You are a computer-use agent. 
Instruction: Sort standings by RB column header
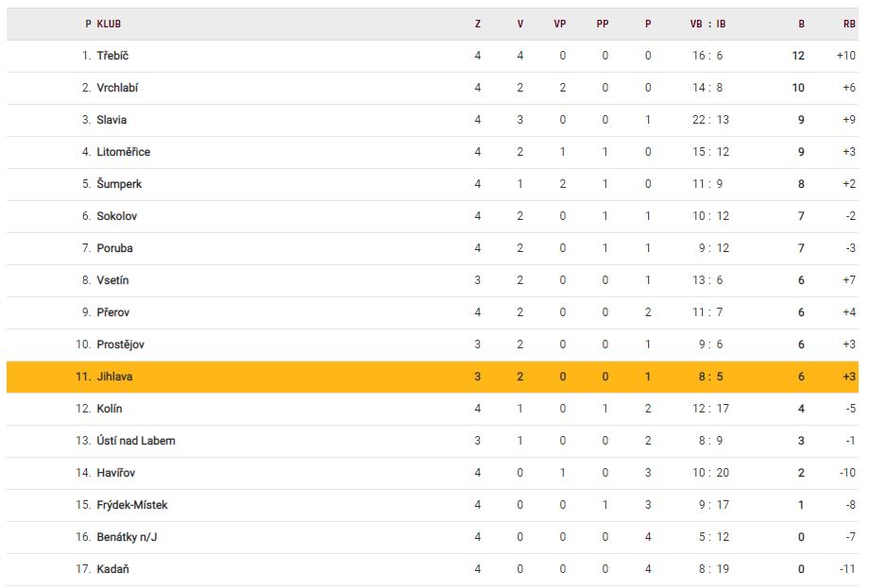(849, 24)
